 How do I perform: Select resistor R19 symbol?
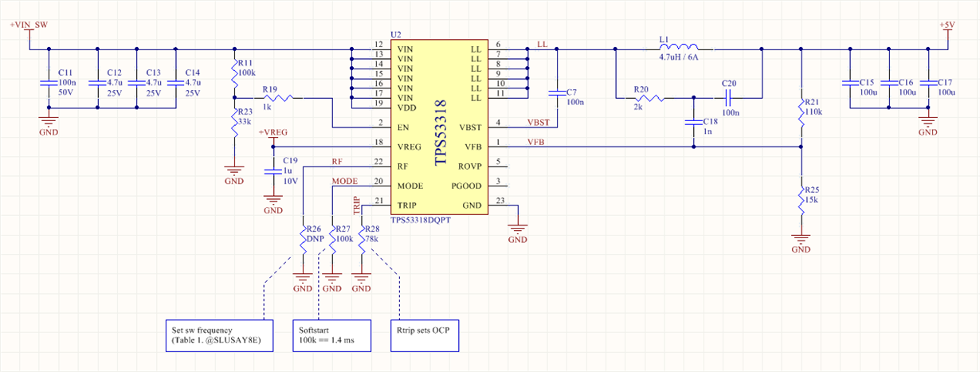279,98
